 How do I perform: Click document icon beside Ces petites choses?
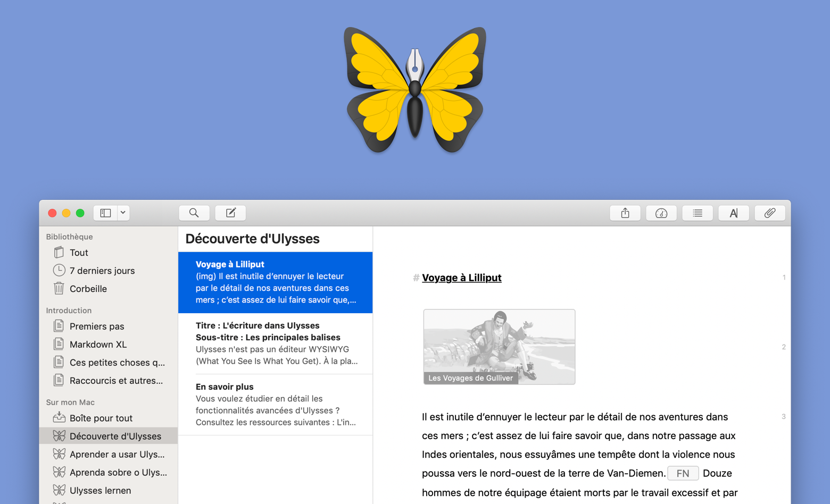point(59,362)
